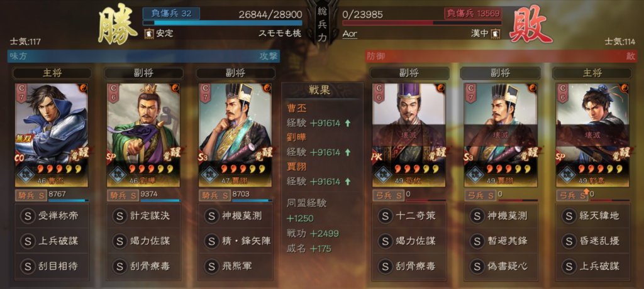
Task: Select the 経天緯地 skill
Action: [592, 216]
